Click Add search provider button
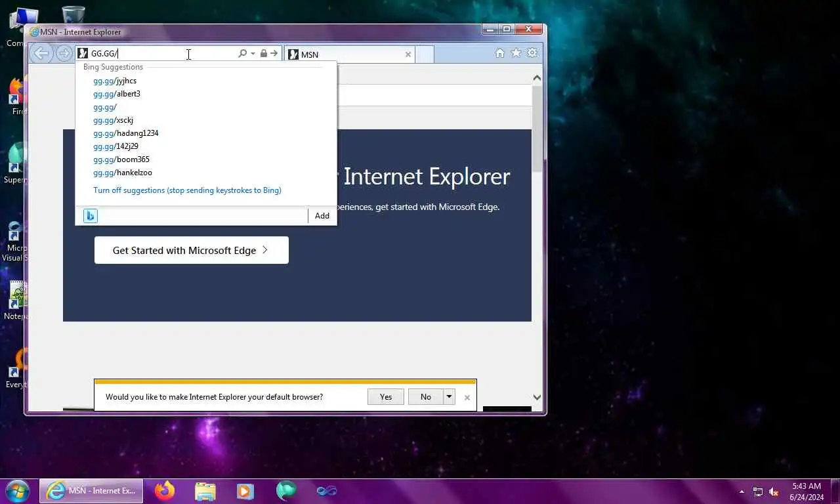 pyautogui.click(x=322, y=216)
